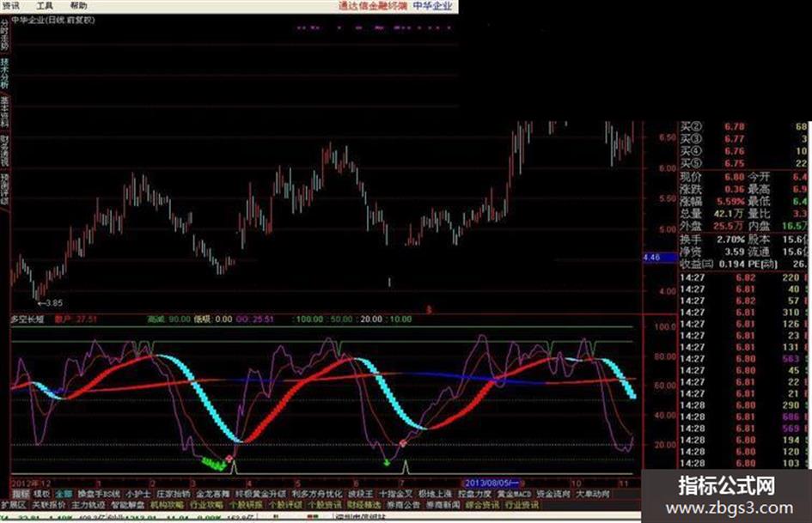Click the blue 4.46 price axis marker
Viewport: 812px width, 523px height.
pyautogui.click(x=651, y=257)
